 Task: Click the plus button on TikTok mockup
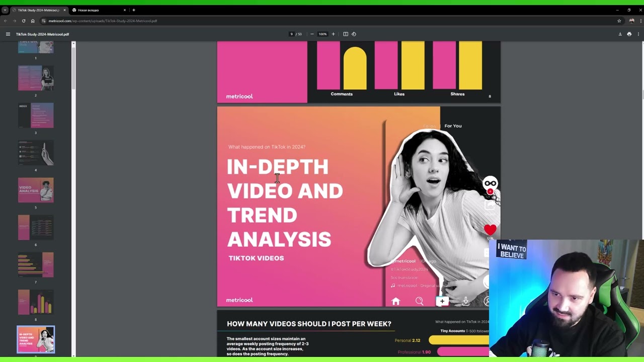coord(442,301)
